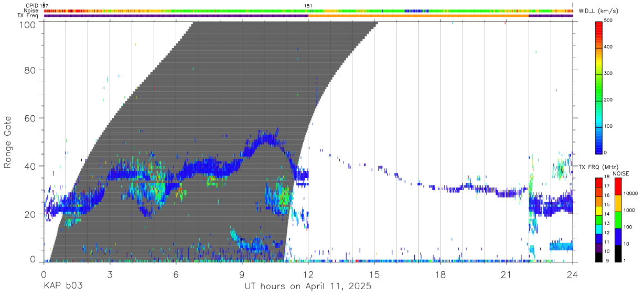This screenshot has width=644, height=297.
Task: Click the '15' hour tick on the time axis
Action: coord(374,274)
